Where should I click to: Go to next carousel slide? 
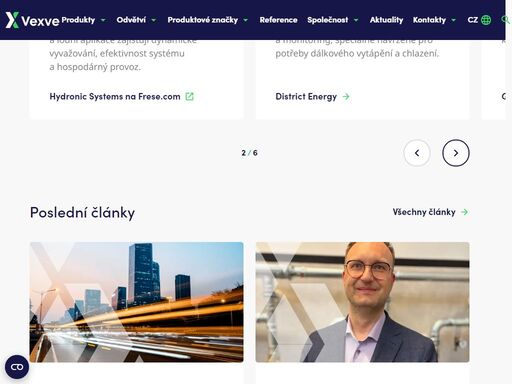[x=456, y=153]
